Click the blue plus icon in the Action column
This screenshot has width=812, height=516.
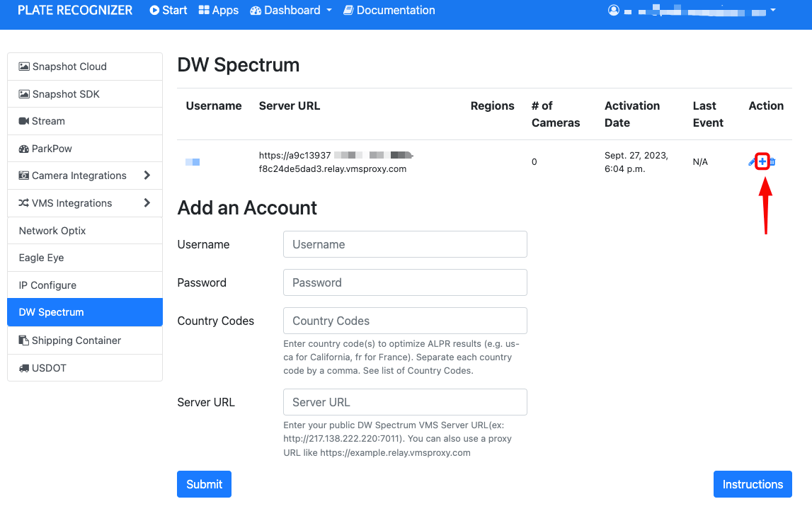(x=762, y=161)
